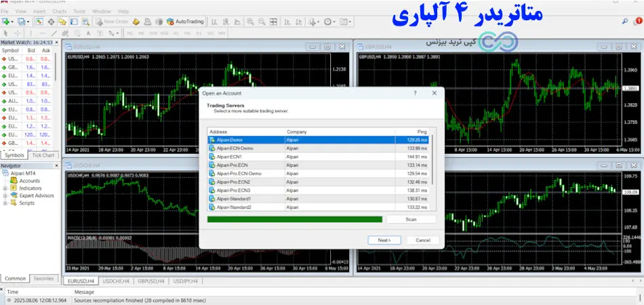The image size is (644, 305).
Task: Select the trendline drawing tool
Action: [x=54, y=33]
